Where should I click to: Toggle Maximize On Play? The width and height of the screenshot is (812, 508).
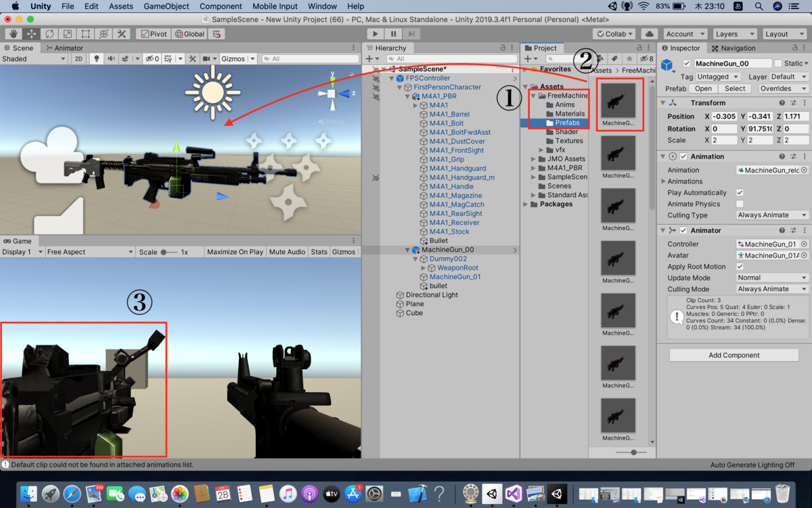pos(235,252)
